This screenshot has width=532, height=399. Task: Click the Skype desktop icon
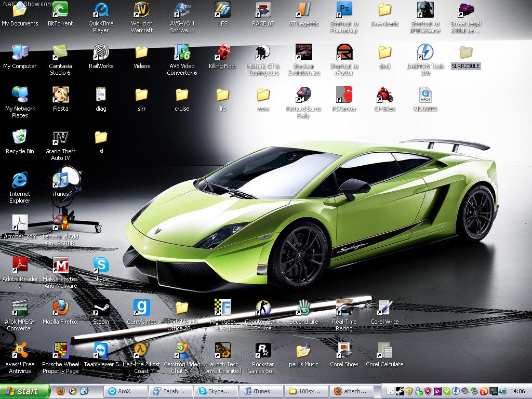coord(101,265)
